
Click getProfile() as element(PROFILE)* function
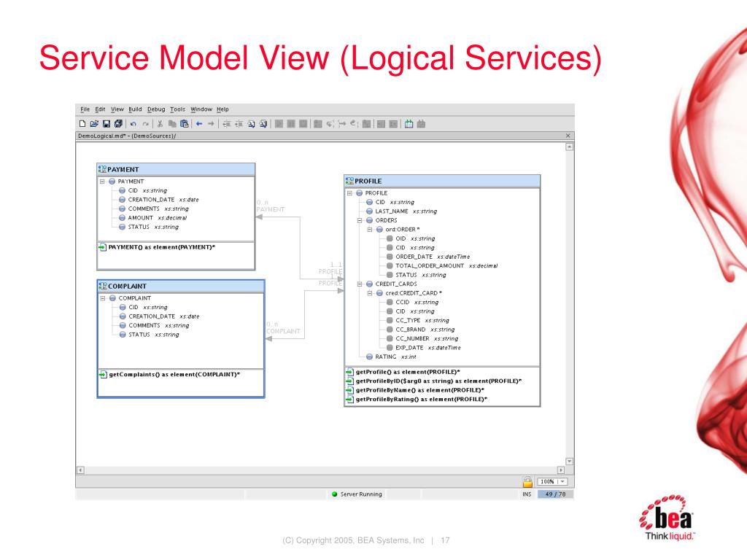[408, 372]
